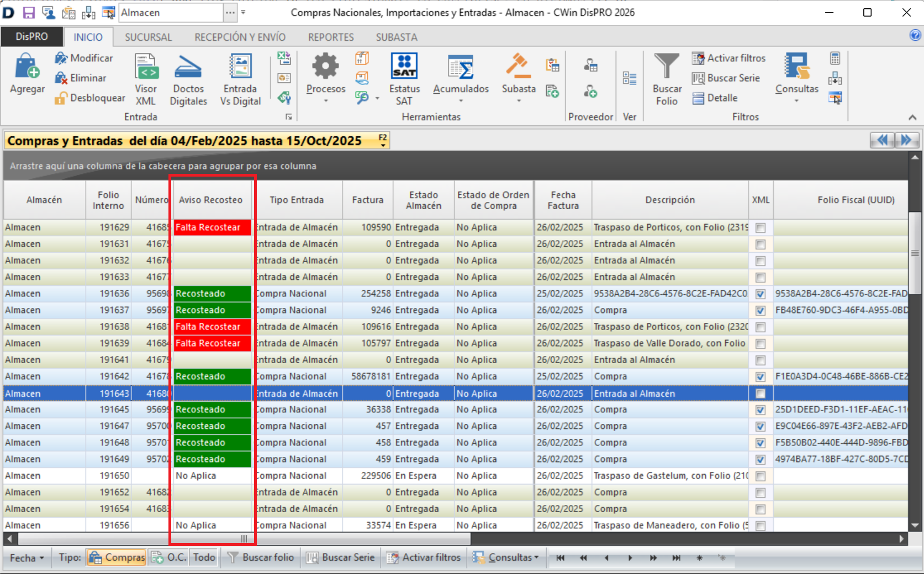
Task: Toggle XML checkbox for folio 191629
Action: [761, 228]
